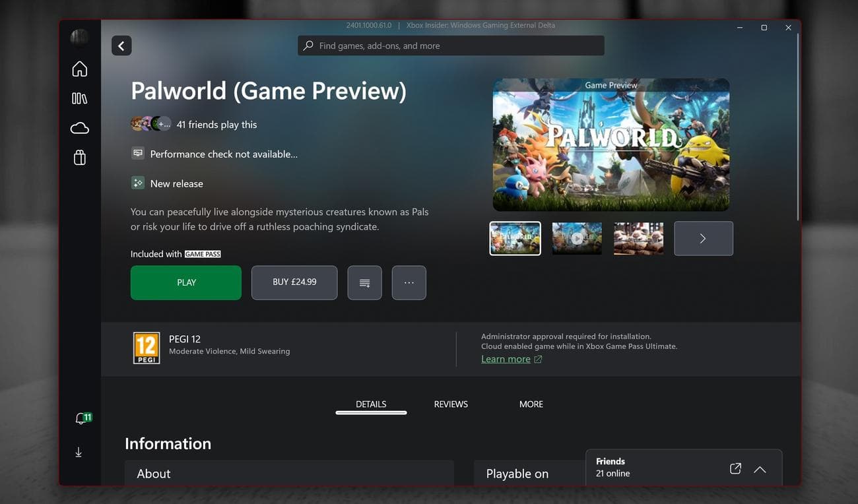
Task: Open the Home icon in the sidebar
Action: (79, 68)
